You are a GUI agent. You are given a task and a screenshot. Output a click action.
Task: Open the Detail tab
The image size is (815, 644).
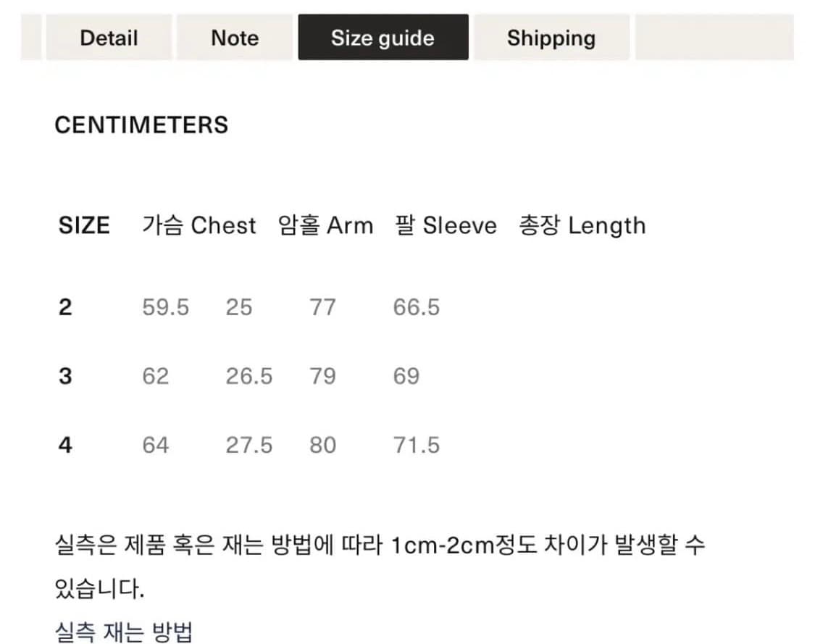pyautogui.click(x=109, y=38)
